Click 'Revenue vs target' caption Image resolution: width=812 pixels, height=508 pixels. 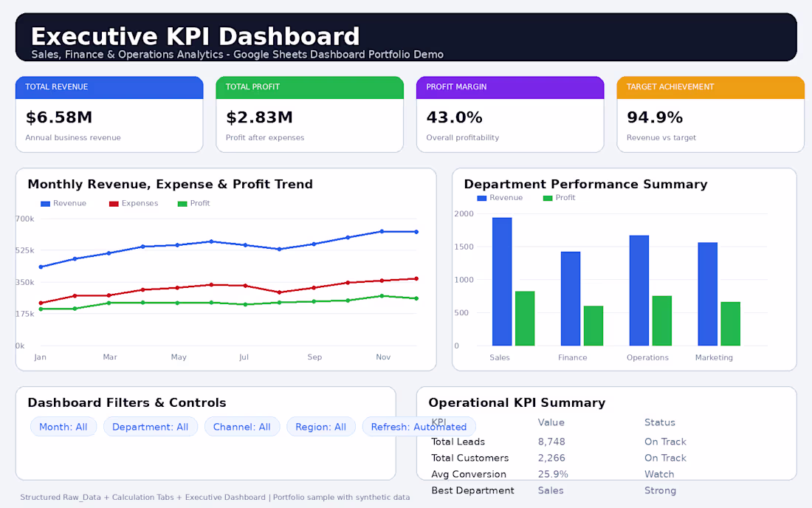(661, 138)
